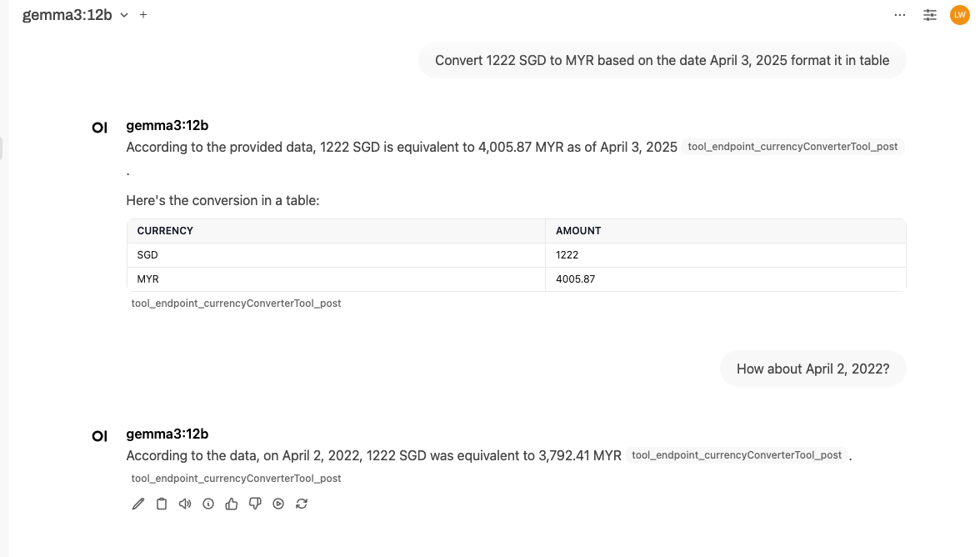Regenerate the last response

(x=302, y=504)
